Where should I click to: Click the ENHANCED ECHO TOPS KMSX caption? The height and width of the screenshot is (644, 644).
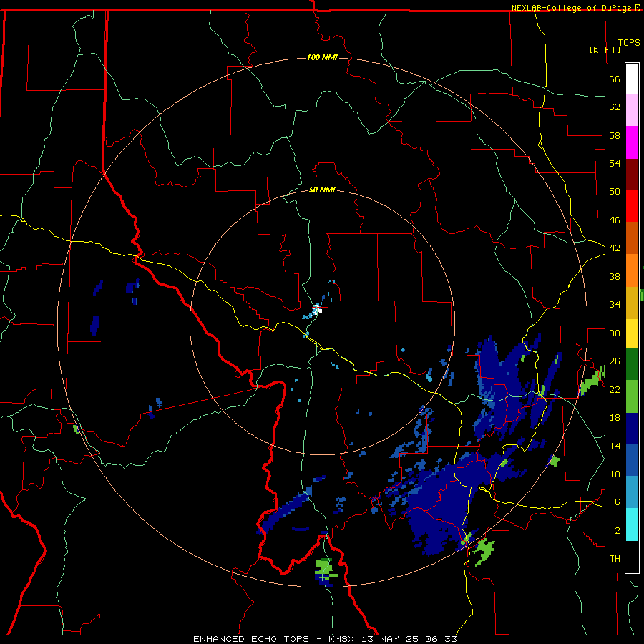[x=325, y=639]
